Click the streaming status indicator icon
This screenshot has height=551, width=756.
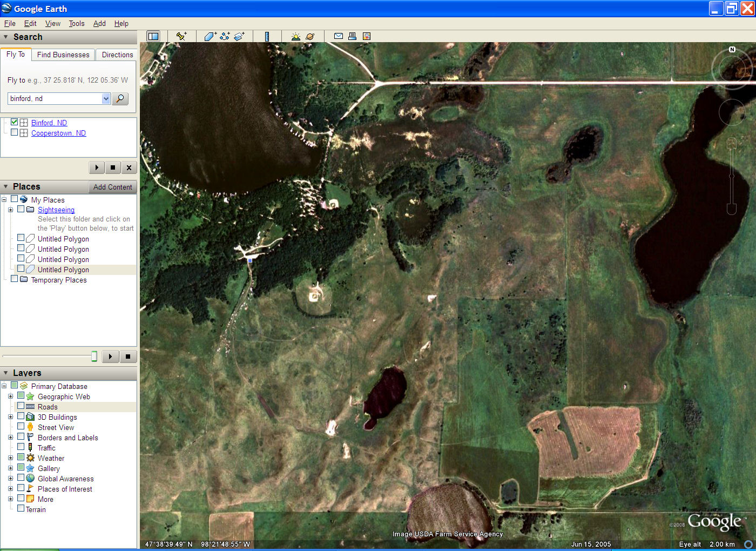(x=748, y=544)
